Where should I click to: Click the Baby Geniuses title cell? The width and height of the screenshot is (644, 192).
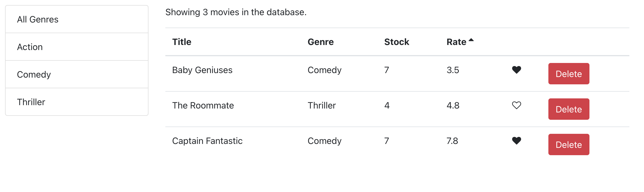point(202,70)
